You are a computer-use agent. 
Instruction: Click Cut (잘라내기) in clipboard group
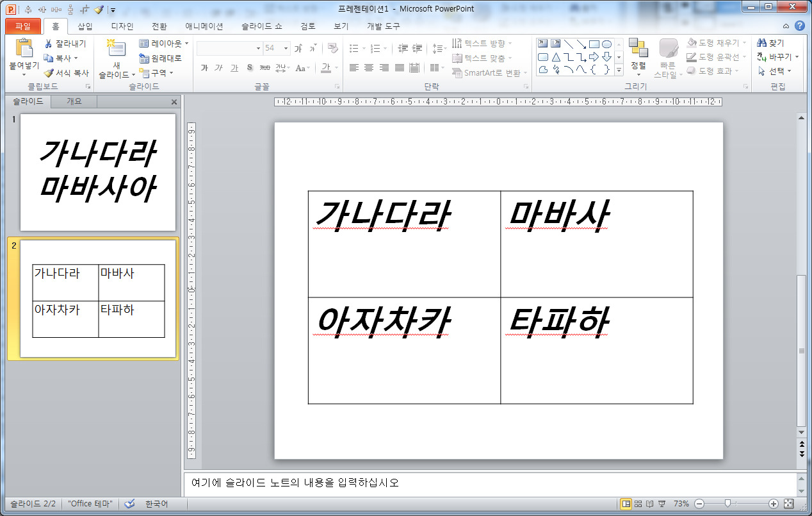pyautogui.click(x=65, y=44)
